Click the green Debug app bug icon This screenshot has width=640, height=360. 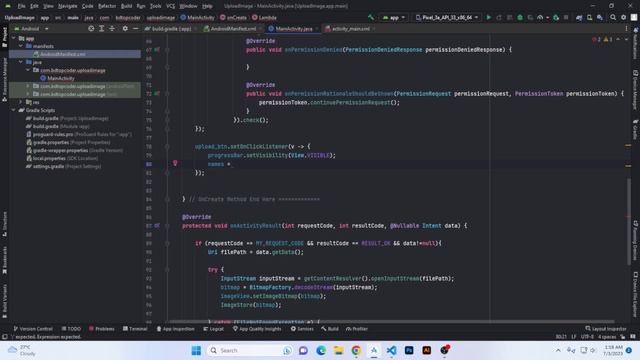[520, 18]
